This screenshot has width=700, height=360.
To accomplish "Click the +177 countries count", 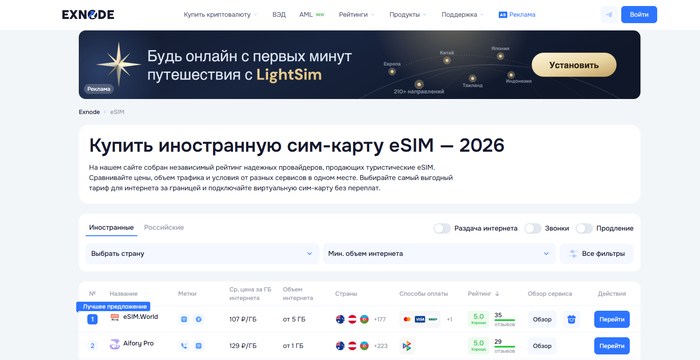I will [x=380, y=319].
